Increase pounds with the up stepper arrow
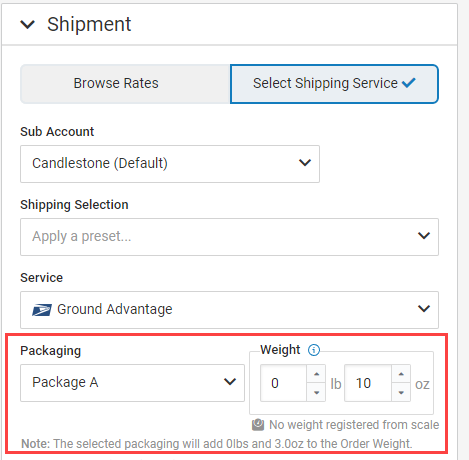469x460 pixels. (x=316, y=374)
